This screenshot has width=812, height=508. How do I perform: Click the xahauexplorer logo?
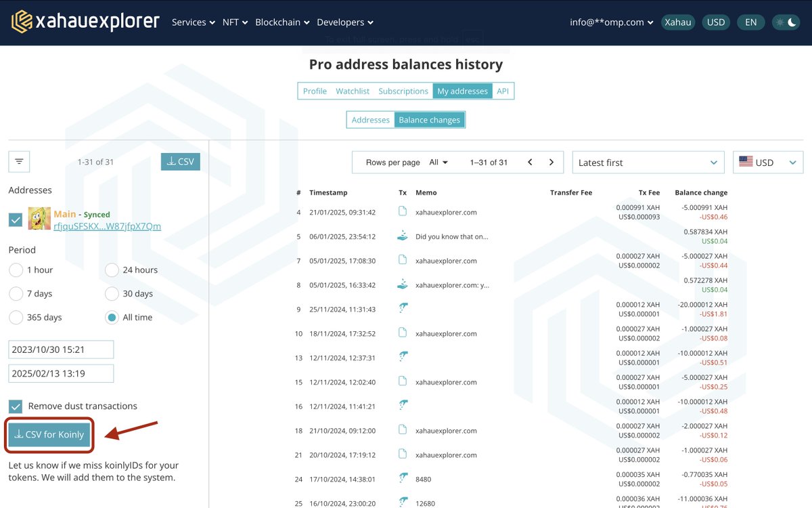pyautogui.click(x=86, y=22)
